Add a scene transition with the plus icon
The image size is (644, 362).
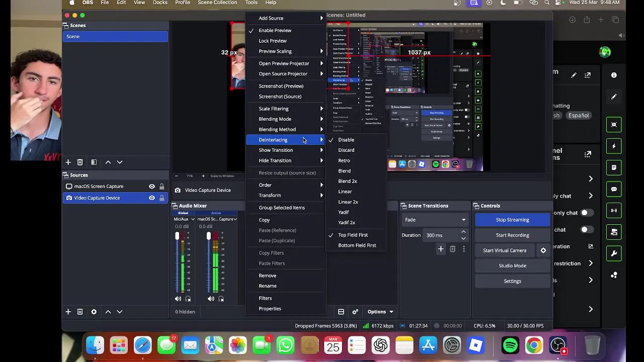[x=441, y=249]
